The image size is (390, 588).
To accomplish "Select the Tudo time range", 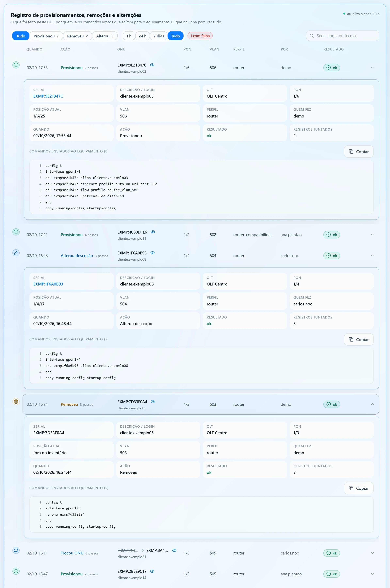I will [x=176, y=36].
